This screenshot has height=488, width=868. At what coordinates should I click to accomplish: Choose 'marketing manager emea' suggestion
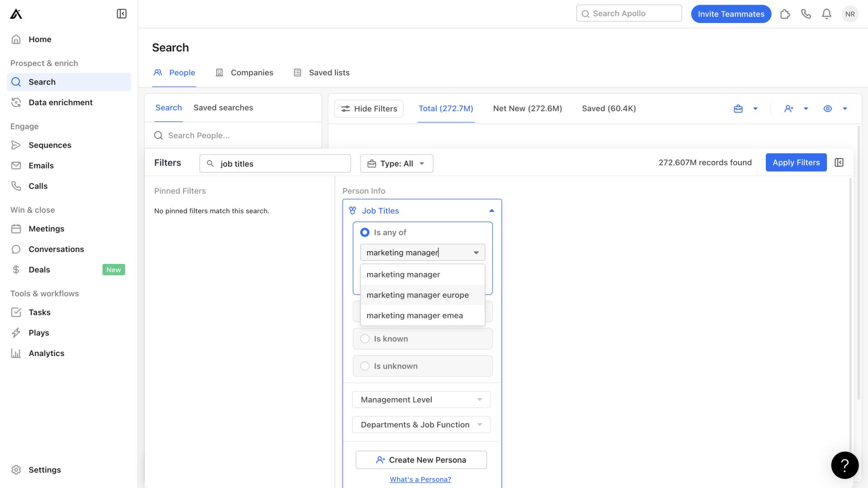[x=423, y=315]
